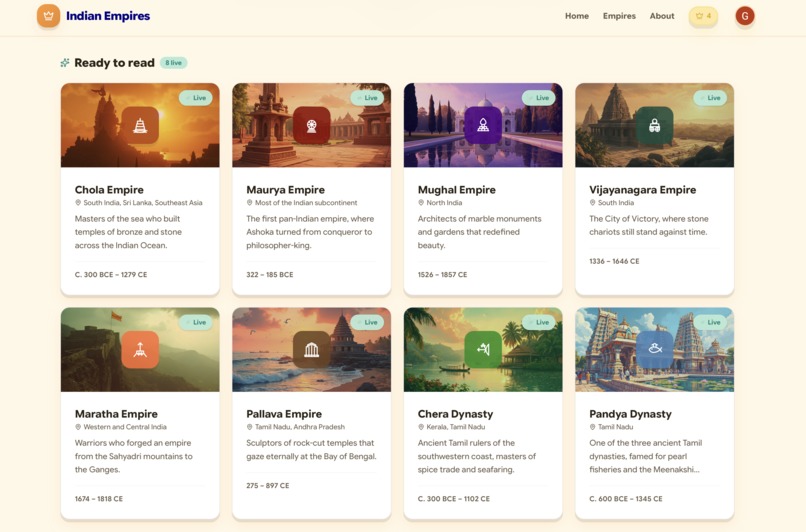The image size is (806, 532).
Task: Open the Mughal Empire title
Action: coord(456,190)
